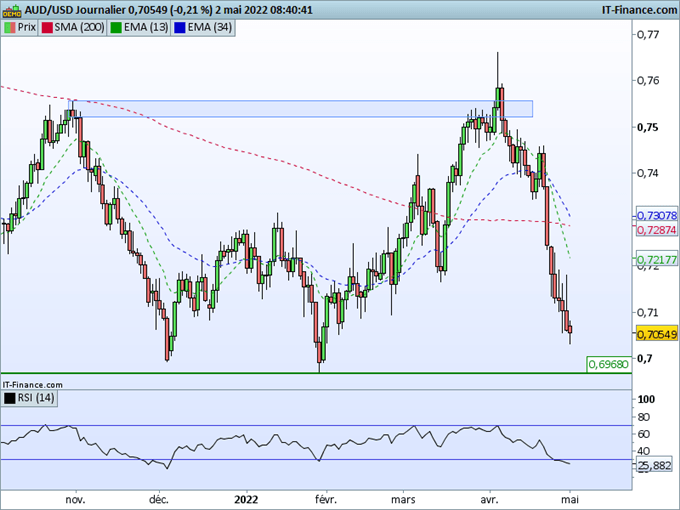Click the current price label 0,70549
The width and height of the screenshot is (680, 510).
(x=657, y=334)
